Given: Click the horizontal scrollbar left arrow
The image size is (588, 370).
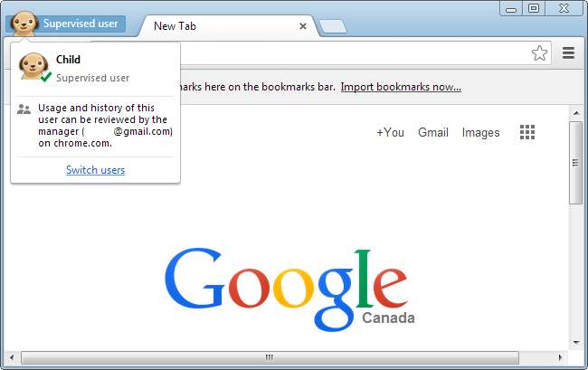Looking at the screenshot, I should pyautogui.click(x=12, y=357).
